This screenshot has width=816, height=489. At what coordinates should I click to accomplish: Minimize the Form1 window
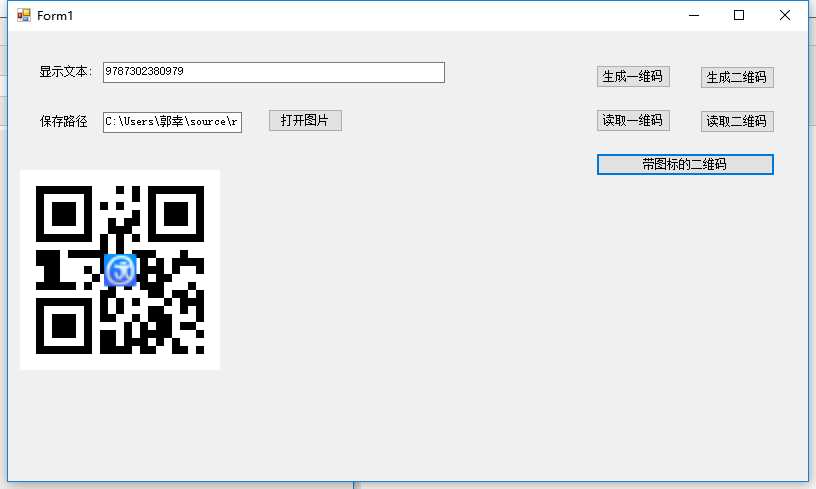[694, 16]
